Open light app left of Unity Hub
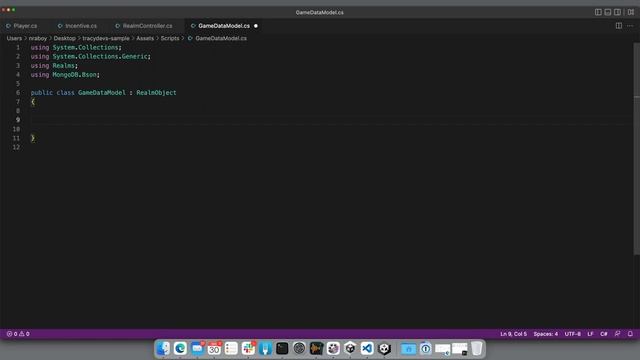Image resolution: width=640 pixels, height=360 pixels. 333,349
